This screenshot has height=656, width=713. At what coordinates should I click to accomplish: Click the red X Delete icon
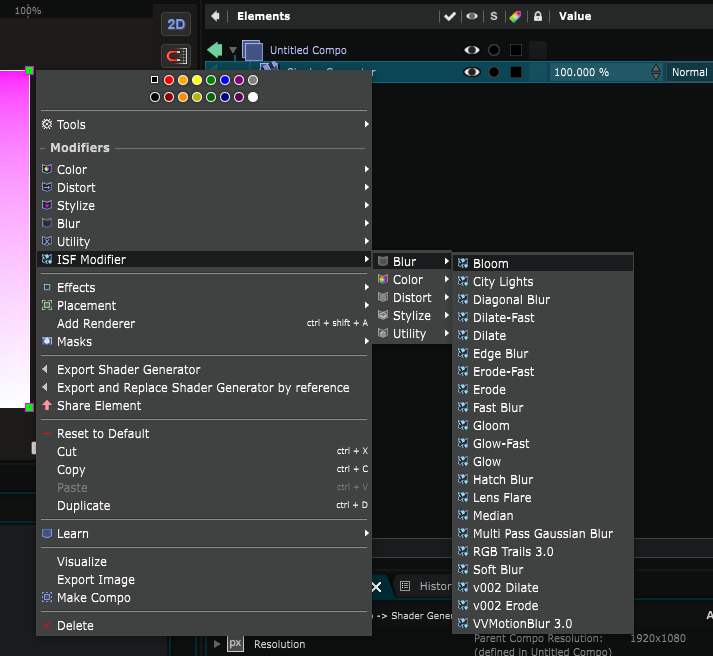point(47,625)
